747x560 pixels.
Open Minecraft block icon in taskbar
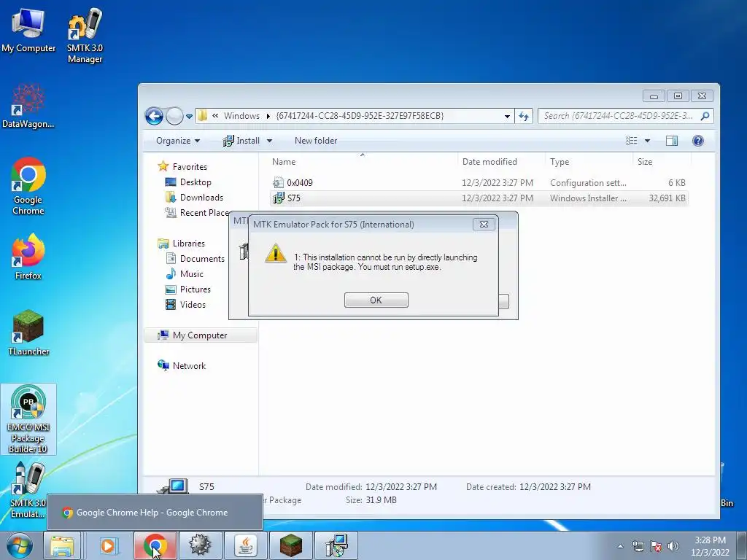[290, 545]
